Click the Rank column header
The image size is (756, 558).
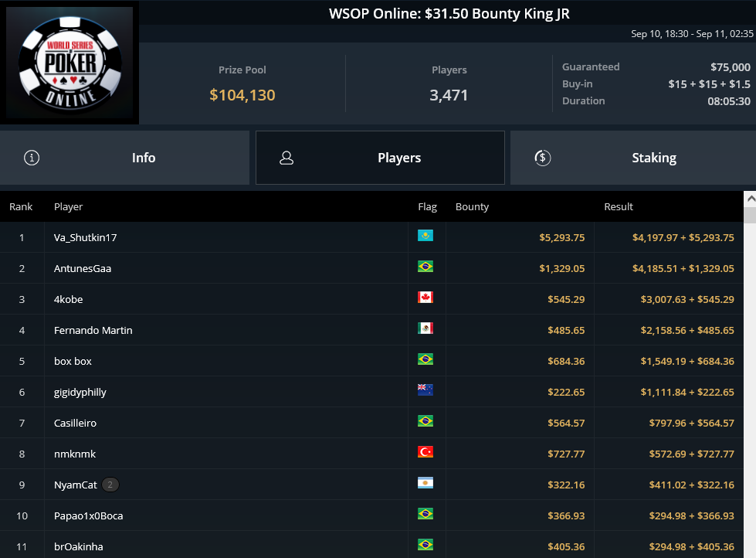tap(21, 206)
